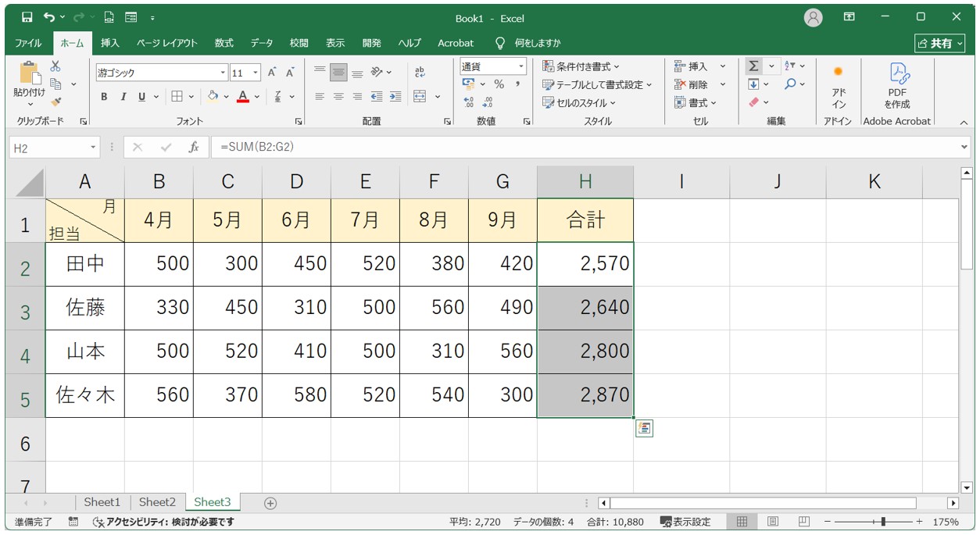
Task: Open the font name 游ゴシック dropdown
Action: 224,73
